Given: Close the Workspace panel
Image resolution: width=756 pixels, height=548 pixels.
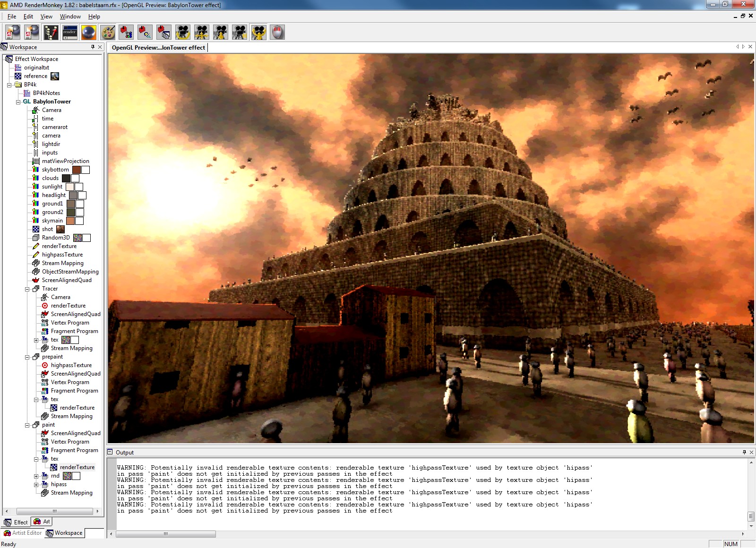Looking at the screenshot, I should click(x=100, y=47).
